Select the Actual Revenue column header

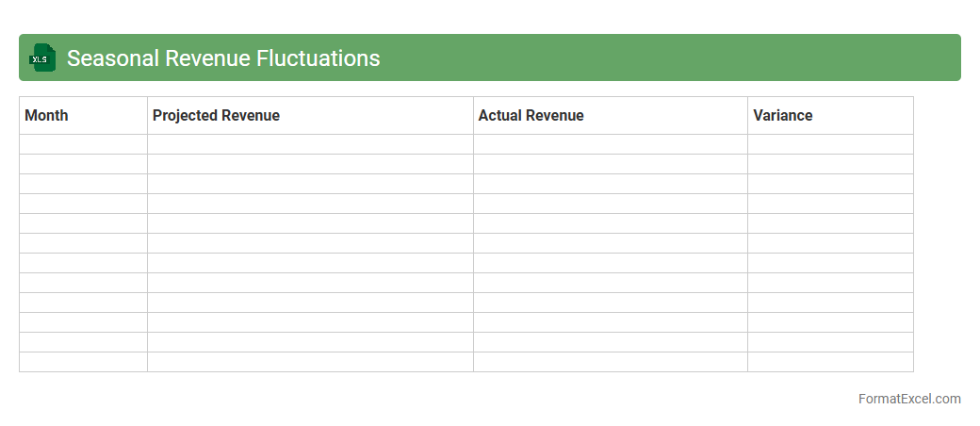(x=531, y=116)
